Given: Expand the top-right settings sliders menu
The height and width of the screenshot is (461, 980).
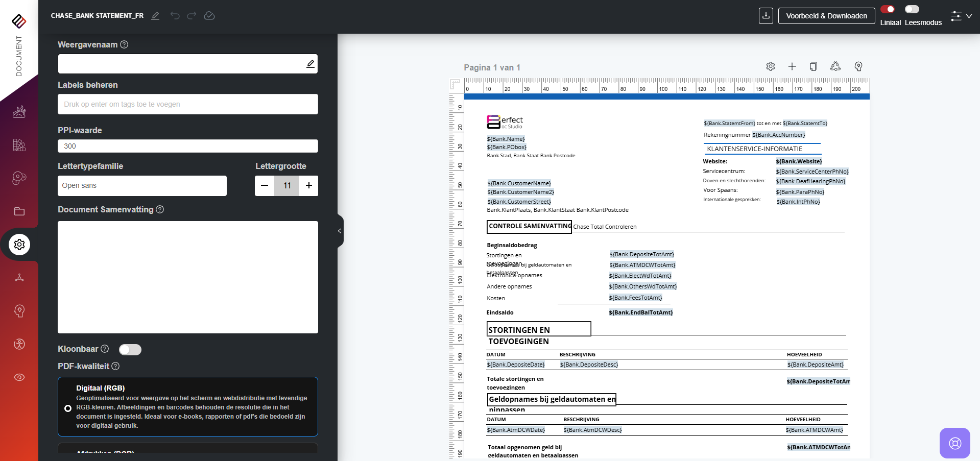Looking at the screenshot, I should (x=961, y=16).
